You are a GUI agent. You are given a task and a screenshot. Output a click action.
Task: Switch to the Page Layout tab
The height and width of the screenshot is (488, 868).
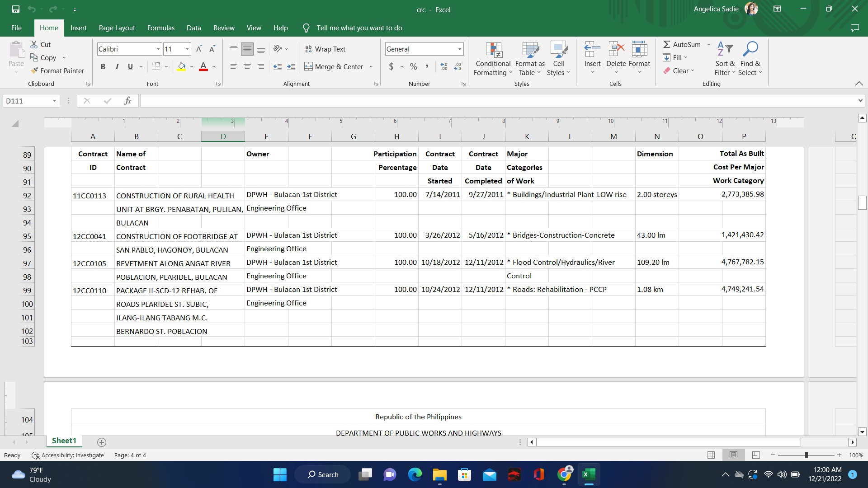[117, 28]
